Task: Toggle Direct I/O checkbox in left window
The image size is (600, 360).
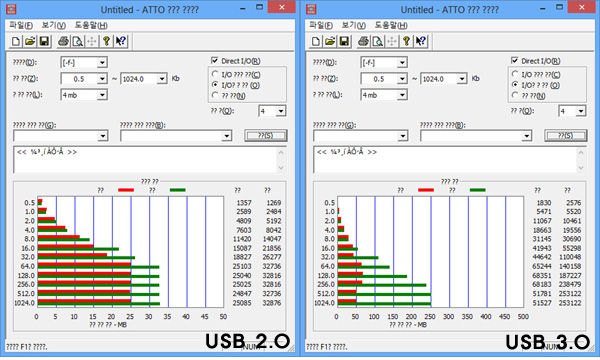Action: click(x=215, y=60)
